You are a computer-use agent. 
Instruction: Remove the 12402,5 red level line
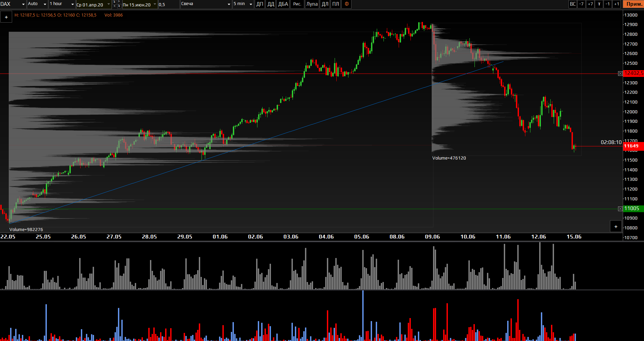pos(620,74)
